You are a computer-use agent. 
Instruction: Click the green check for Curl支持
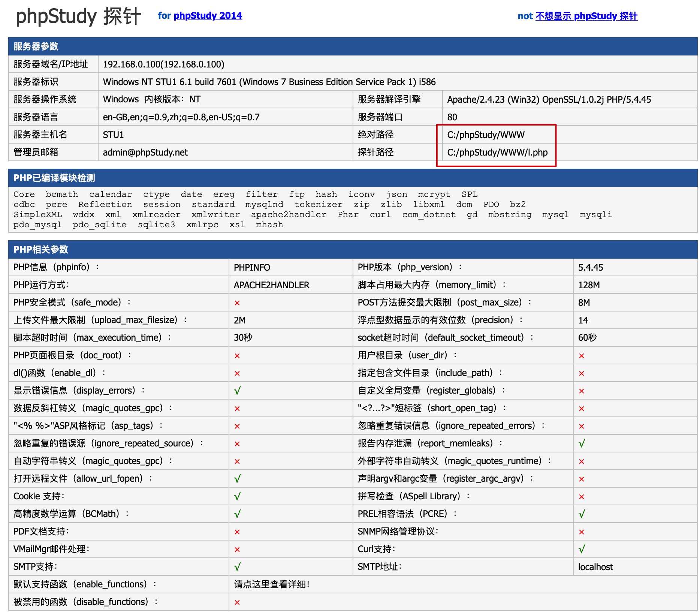[x=582, y=549]
